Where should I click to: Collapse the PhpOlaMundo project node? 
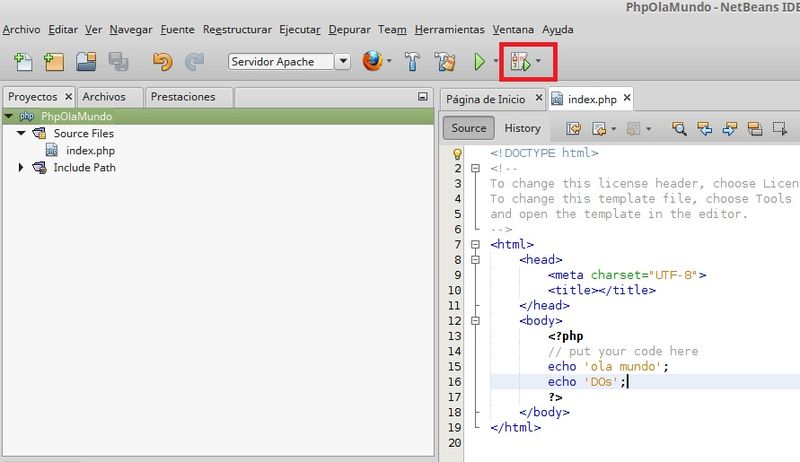click(9, 116)
